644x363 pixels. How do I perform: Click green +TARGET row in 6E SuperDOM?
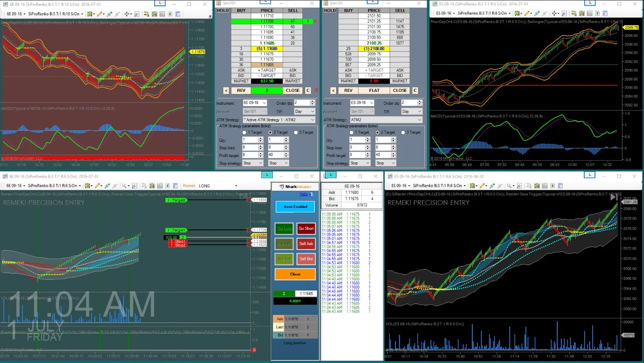pos(267,70)
